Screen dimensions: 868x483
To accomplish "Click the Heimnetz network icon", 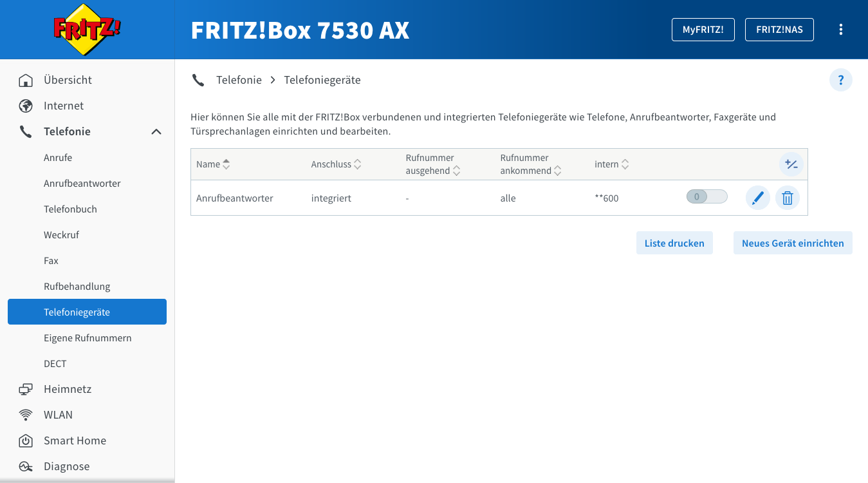I will [26, 390].
